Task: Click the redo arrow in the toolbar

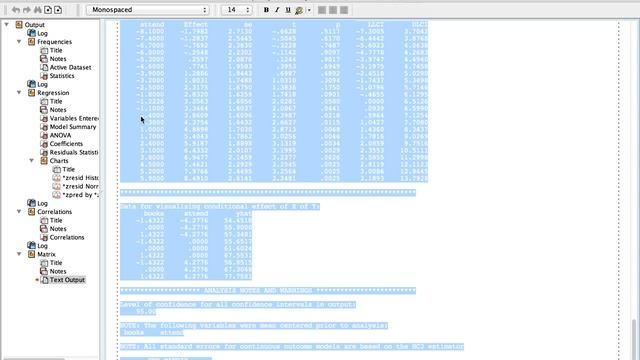Action: pyautogui.click(x=27, y=10)
